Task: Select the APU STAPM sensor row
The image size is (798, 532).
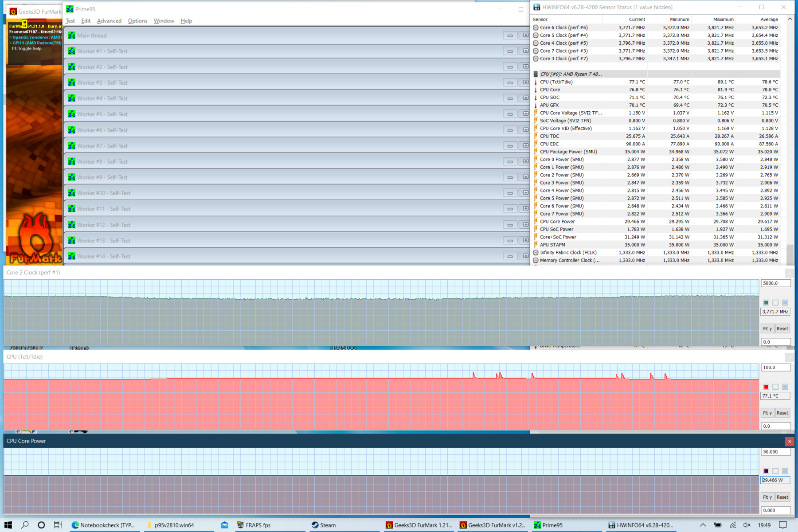Action: pyautogui.click(x=656, y=245)
